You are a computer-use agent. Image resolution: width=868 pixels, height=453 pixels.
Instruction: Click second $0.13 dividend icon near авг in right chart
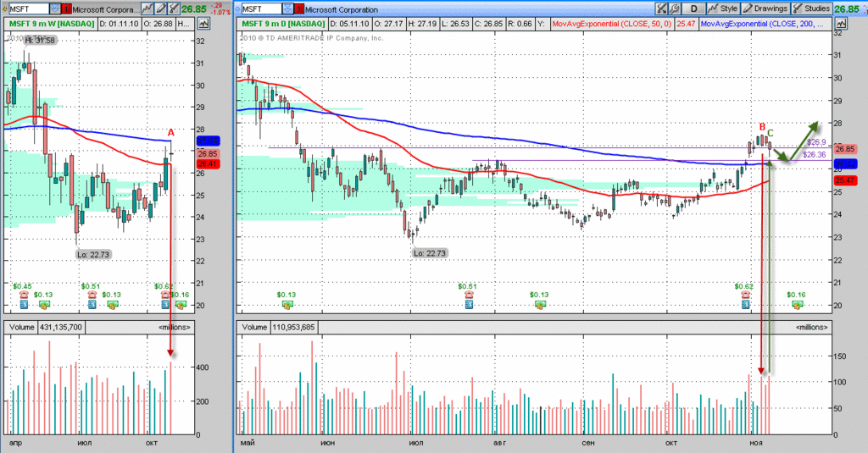539,305
